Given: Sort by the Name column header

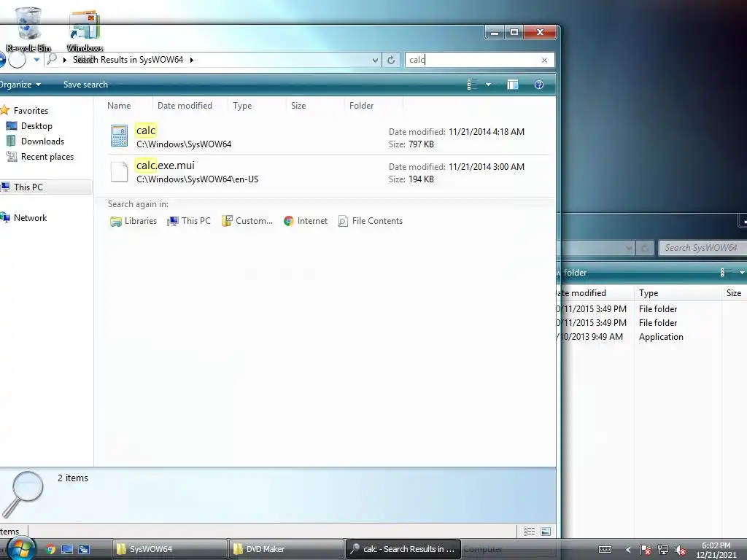Looking at the screenshot, I should pos(119,106).
